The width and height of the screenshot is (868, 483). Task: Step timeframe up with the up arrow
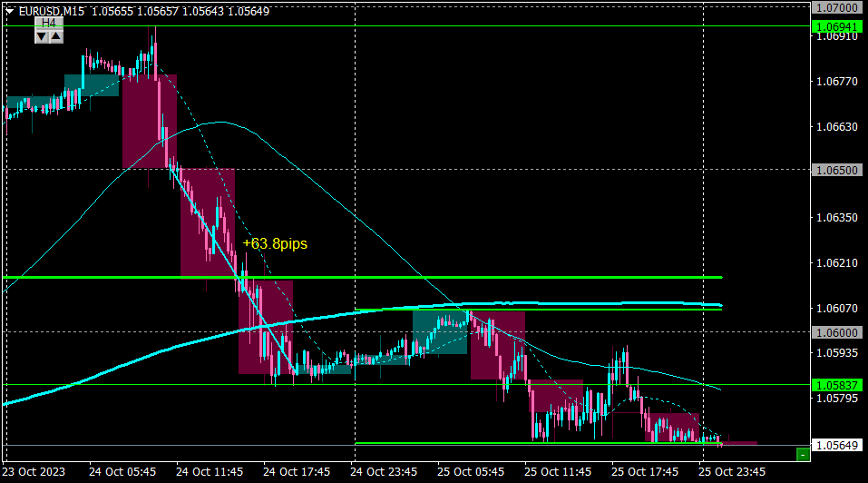pos(56,36)
